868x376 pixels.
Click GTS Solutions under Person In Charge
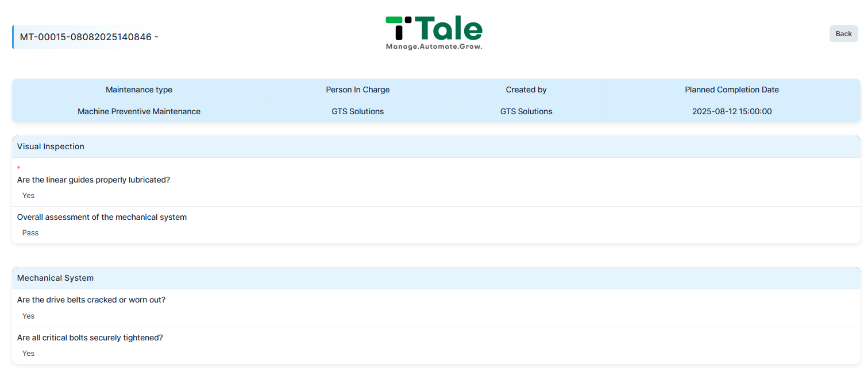(358, 111)
